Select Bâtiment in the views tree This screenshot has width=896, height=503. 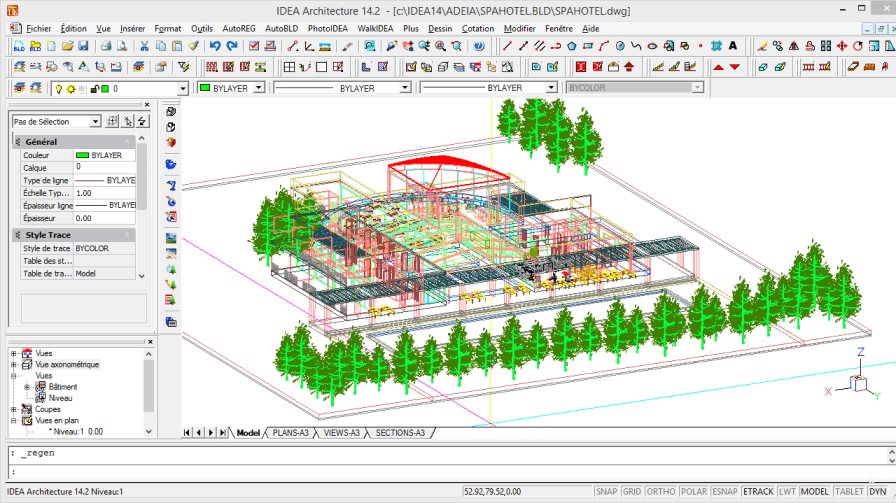pos(62,387)
